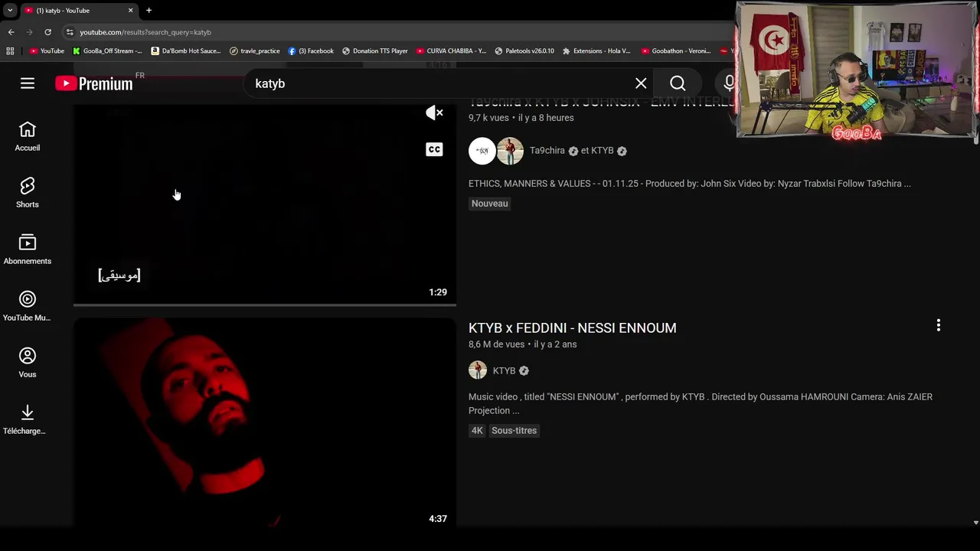Open the travle_practice bookmark

click(255, 51)
